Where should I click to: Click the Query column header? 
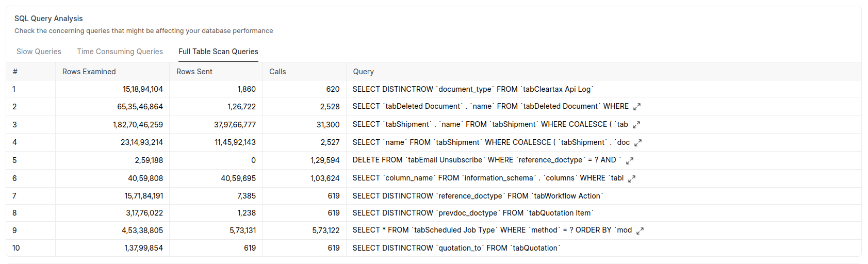(364, 72)
